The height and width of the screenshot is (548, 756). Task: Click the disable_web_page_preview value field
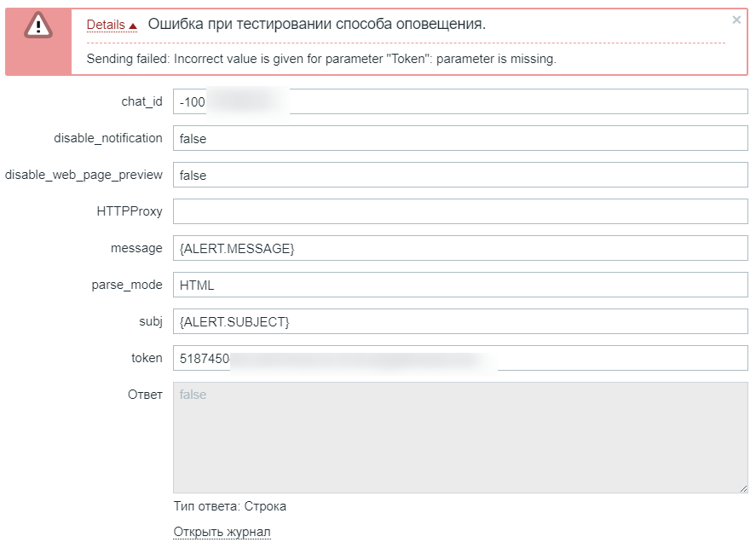(x=460, y=175)
